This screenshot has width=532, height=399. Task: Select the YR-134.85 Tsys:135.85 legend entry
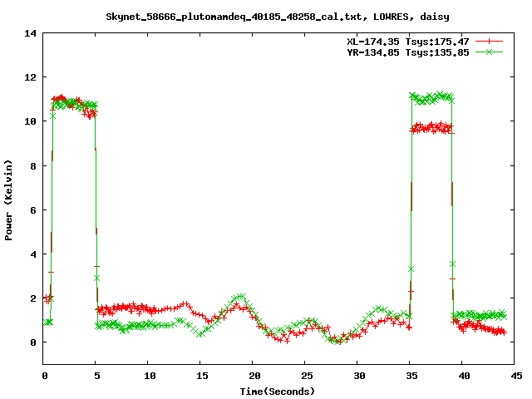coord(408,52)
